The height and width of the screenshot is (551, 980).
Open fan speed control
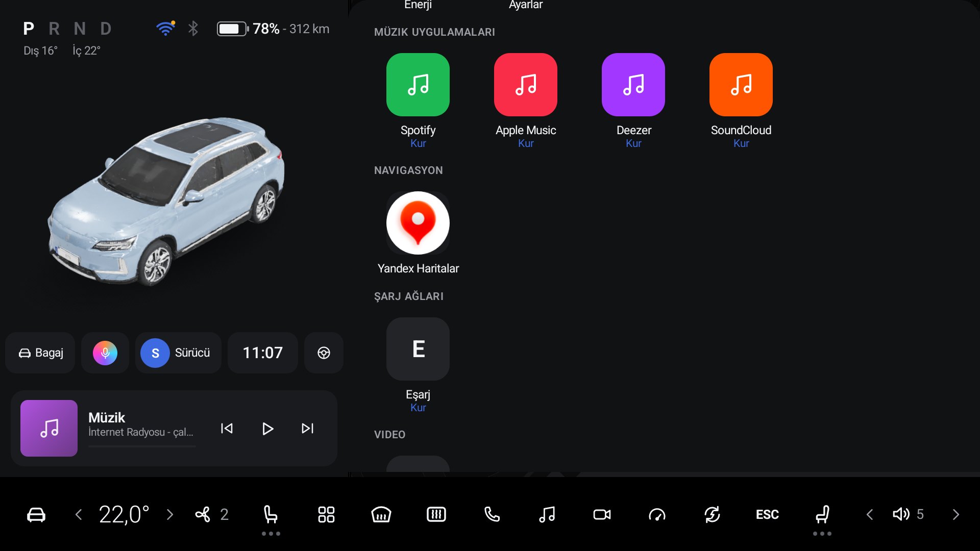(x=212, y=514)
